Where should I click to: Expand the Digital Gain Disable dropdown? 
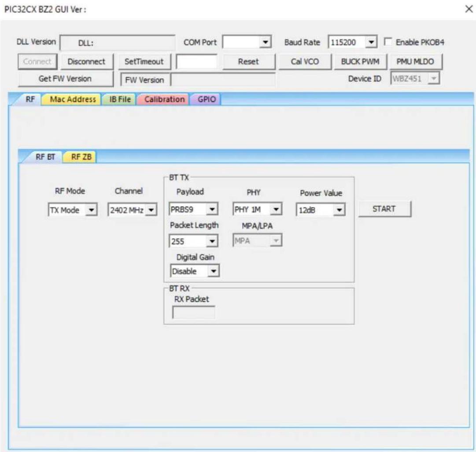click(x=195, y=271)
